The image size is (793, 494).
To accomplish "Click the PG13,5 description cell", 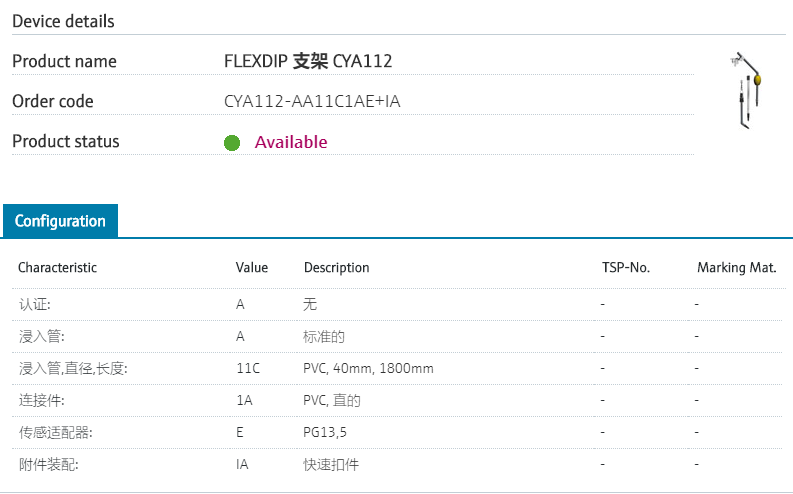I will tap(325, 432).
